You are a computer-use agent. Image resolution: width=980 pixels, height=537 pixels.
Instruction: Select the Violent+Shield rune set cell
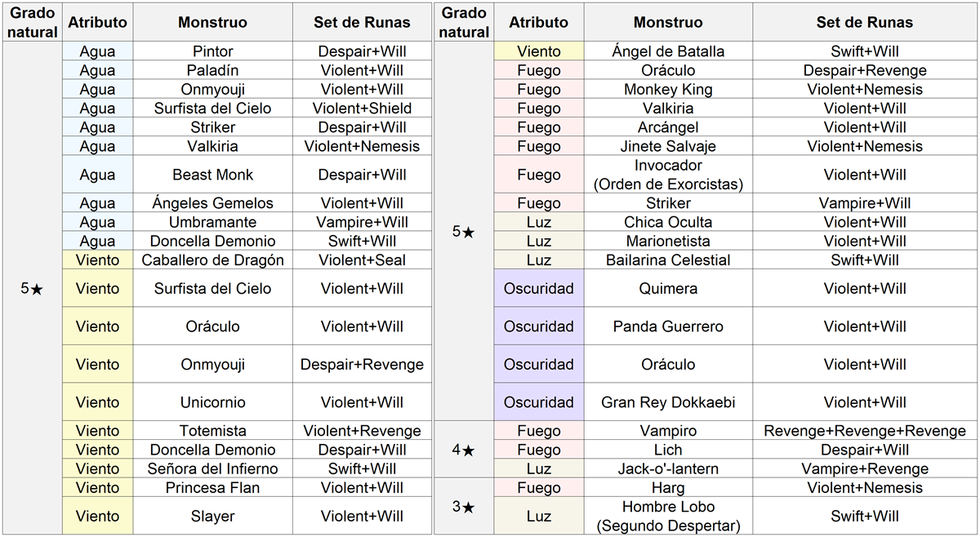pyautogui.click(x=362, y=109)
